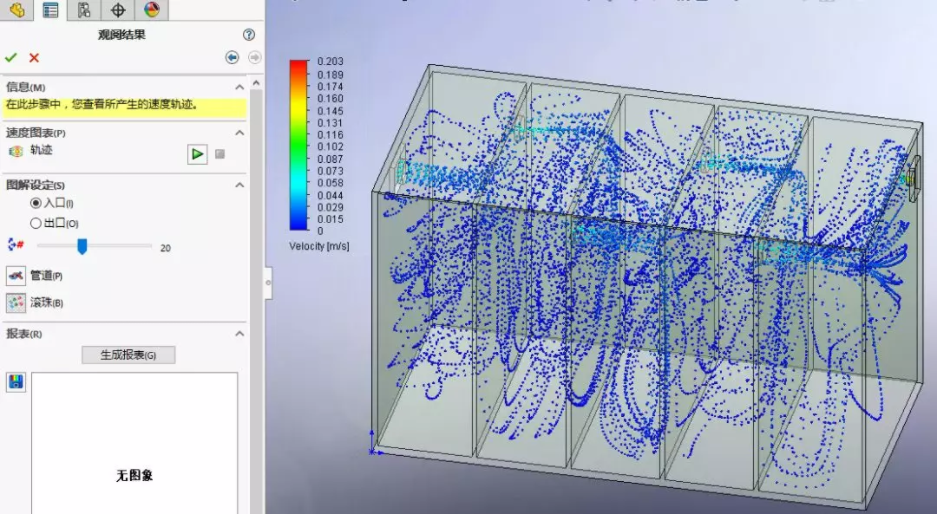Open the FeatureManager design tree tab

tap(17, 10)
